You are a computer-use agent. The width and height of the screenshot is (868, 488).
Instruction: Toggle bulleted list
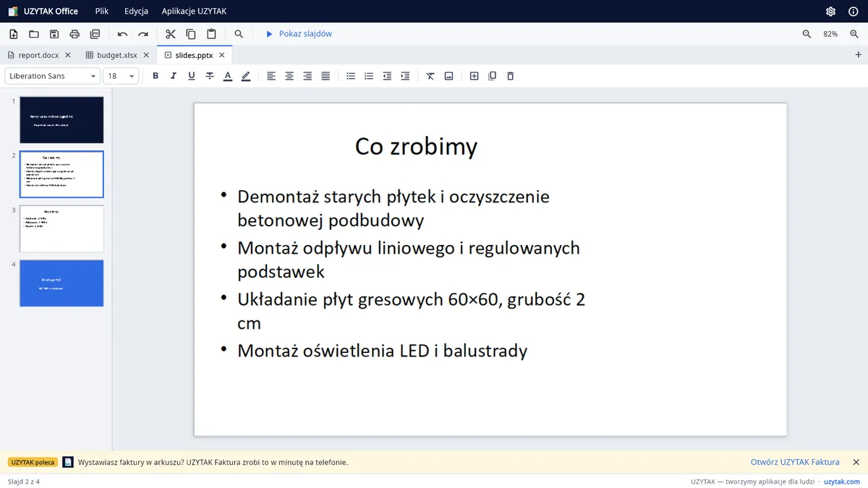pyautogui.click(x=351, y=76)
